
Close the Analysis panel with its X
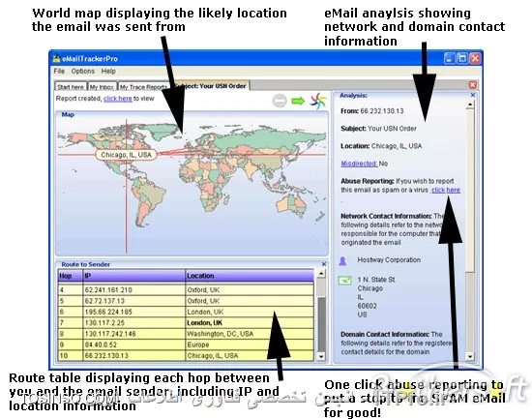point(473,96)
